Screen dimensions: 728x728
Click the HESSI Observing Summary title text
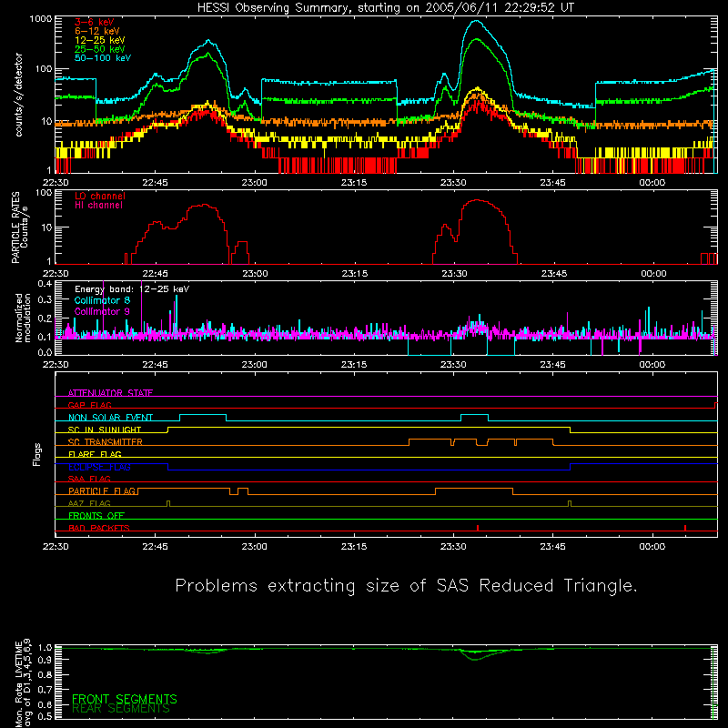tap(385, 8)
